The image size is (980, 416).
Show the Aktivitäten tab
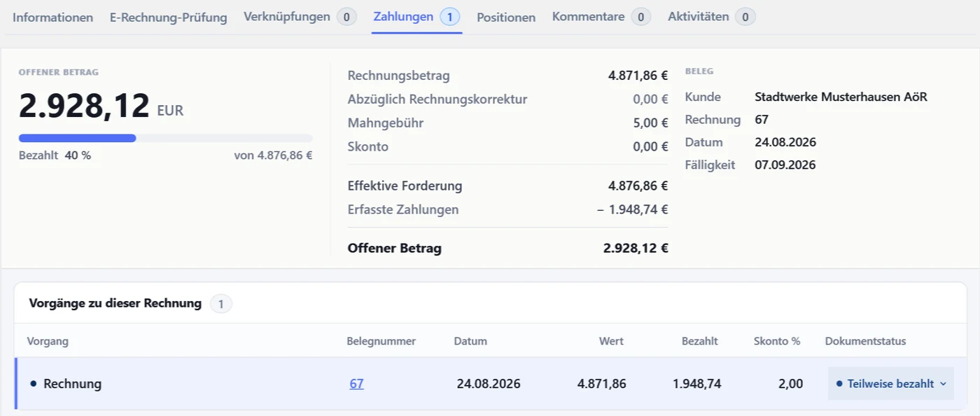[711, 17]
